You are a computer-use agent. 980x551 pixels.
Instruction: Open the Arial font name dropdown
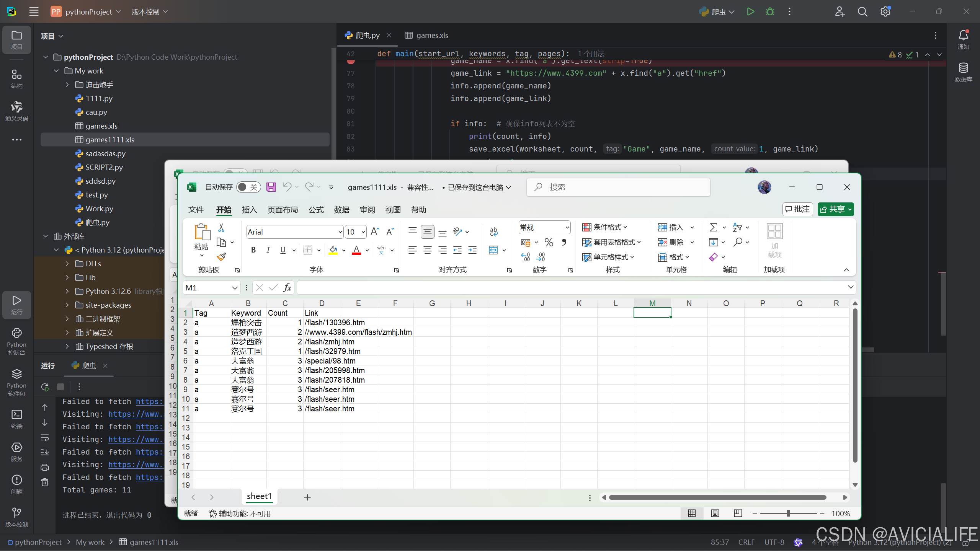[x=340, y=232]
